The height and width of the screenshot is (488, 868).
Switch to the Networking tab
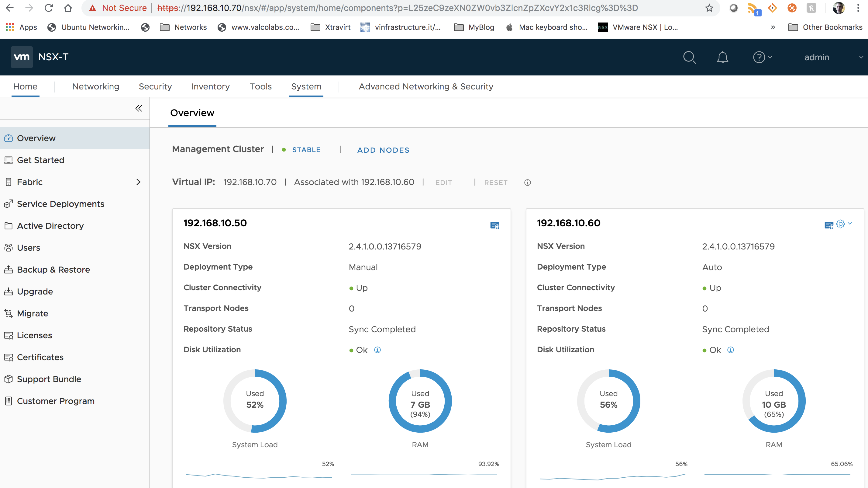tap(95, 86)
